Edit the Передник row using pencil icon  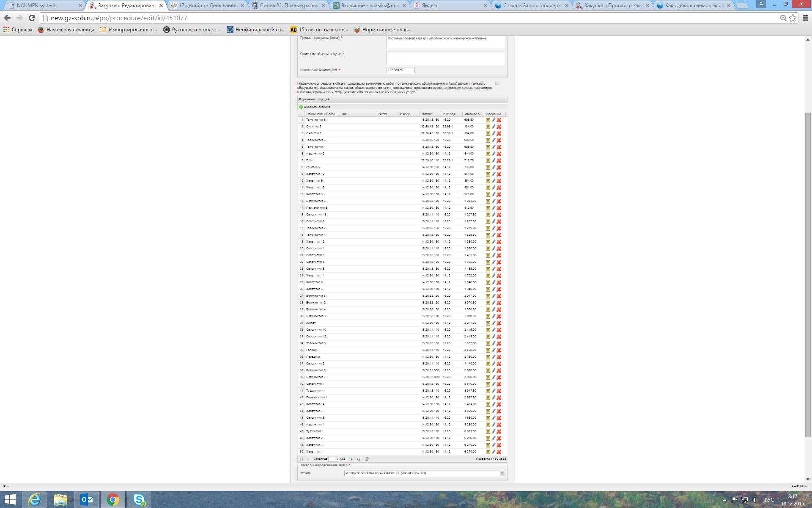[494, 357]
